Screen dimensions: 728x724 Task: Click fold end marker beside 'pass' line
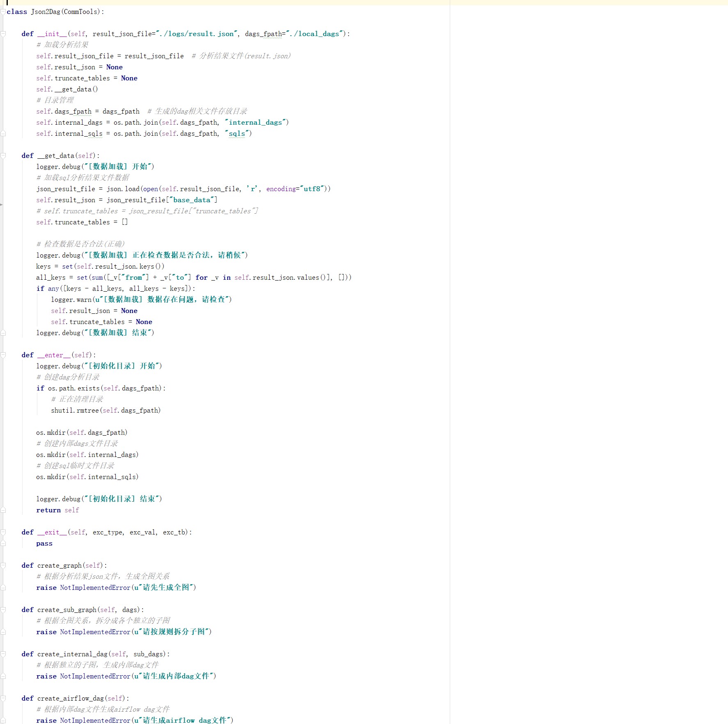(3, 543)
